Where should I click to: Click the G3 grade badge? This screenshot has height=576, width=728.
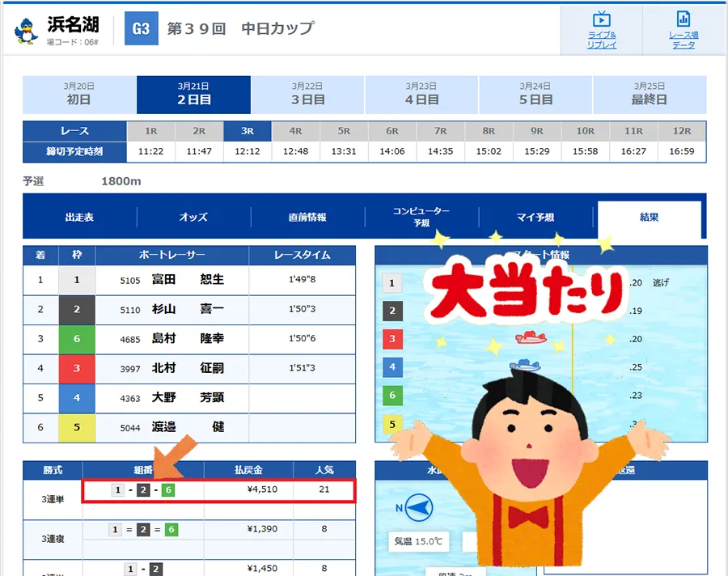pos(141,29)
